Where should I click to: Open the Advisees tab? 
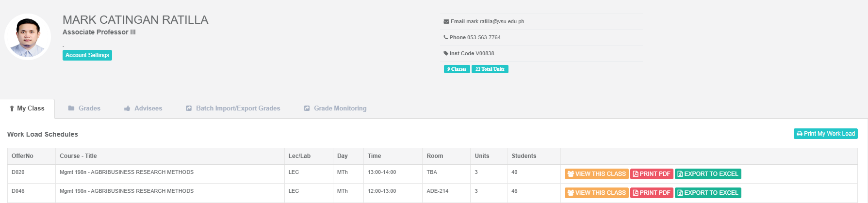[143, 109]
